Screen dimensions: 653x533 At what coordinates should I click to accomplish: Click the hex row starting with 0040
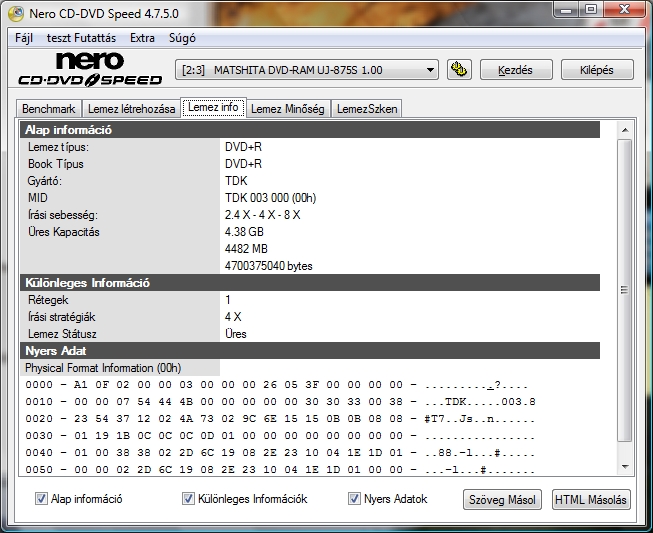pos(280,453)
